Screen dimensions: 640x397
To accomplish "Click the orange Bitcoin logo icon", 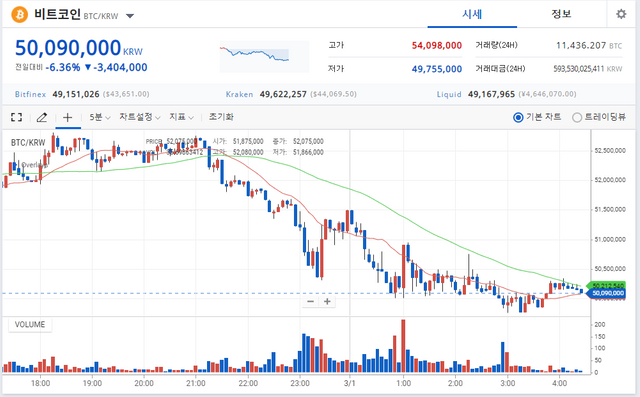I will (20, 15).
